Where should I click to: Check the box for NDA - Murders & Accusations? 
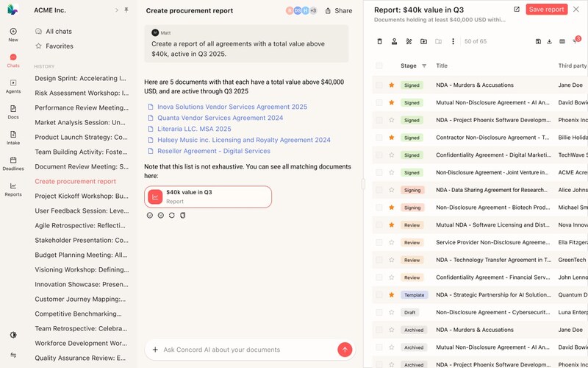(379, 85)
